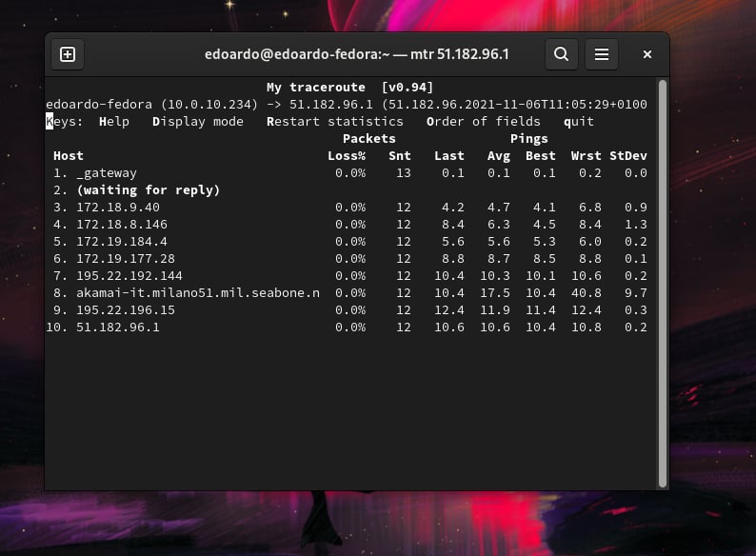The image size is (756, 556).
Task: Click the Host column header
Action: click(68, 156)
